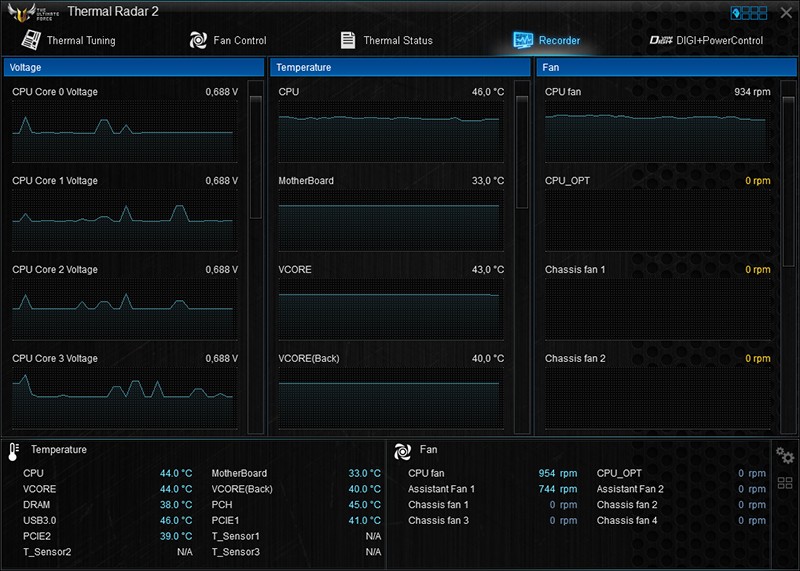The image size is (800, 571).
Task: Click the Recorder monitor icon
Action: [x=523, y=40]
